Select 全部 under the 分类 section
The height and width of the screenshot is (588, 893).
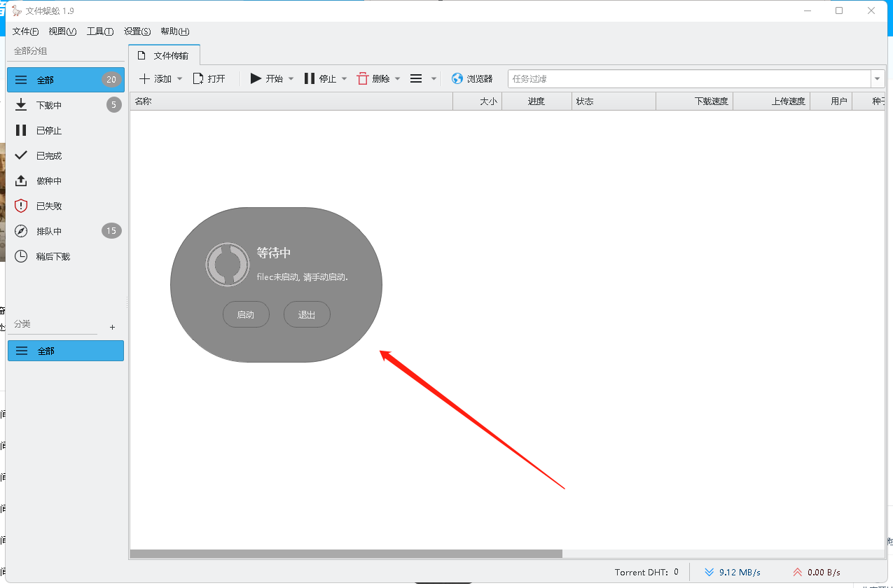(x=66, y=351)
